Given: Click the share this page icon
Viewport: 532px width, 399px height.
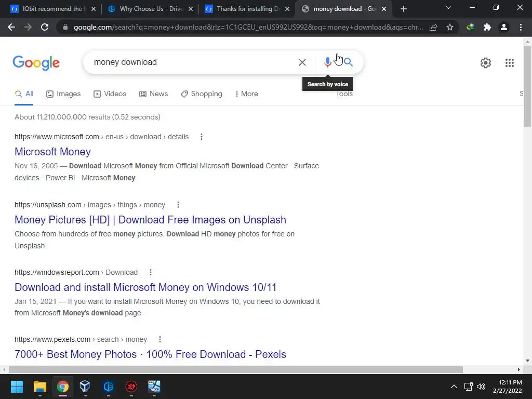Looking at the screenshot, I should (433, 27).
